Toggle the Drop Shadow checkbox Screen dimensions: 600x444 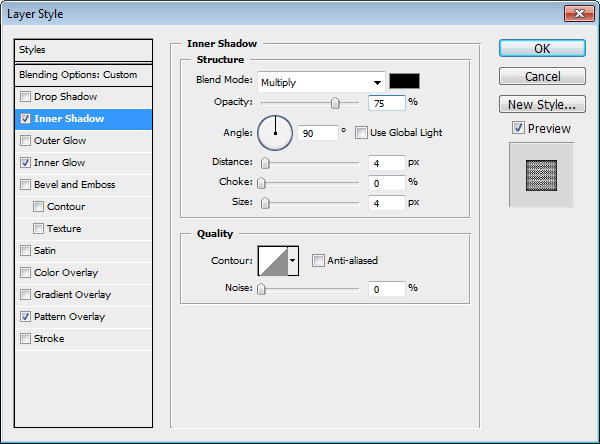point(25,96)
